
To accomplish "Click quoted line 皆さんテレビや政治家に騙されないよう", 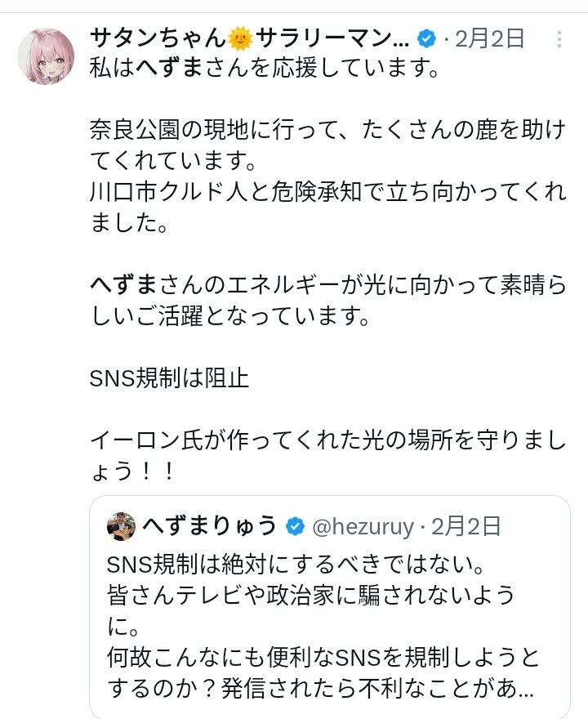I will 310,596.
